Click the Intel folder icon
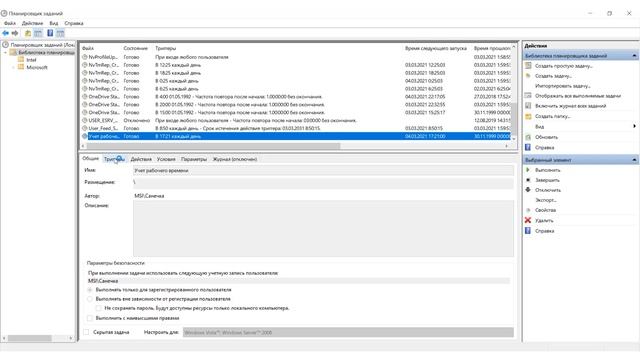640x360 pixels. (21, 60)
